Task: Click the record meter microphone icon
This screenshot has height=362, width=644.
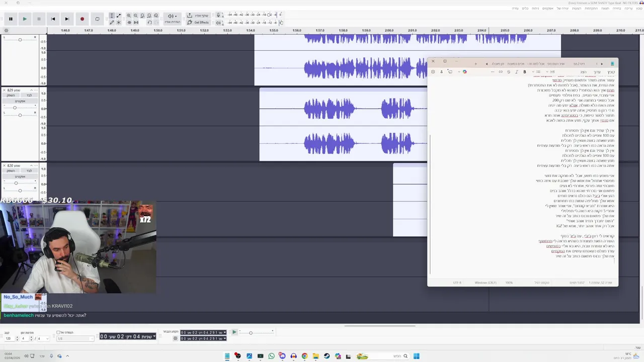Action: click(x=218, y=15)
